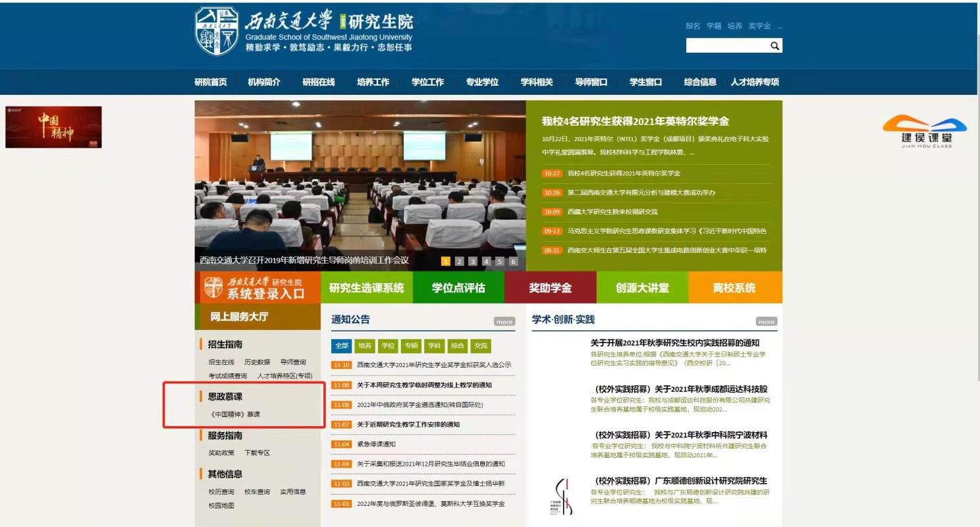Screen dimensions: 980x527
Task: Focus the search text box in header
Action: tap(726, 45)
